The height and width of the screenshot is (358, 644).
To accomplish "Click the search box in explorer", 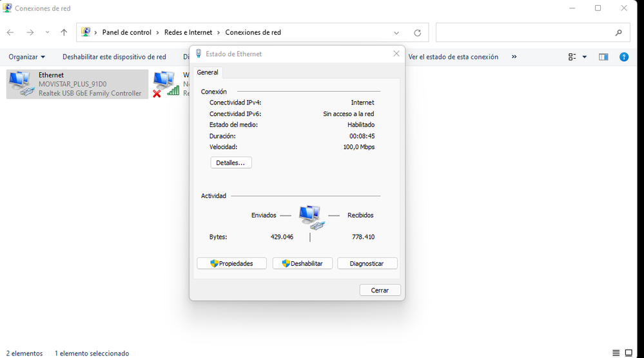I will click(525, 32).
